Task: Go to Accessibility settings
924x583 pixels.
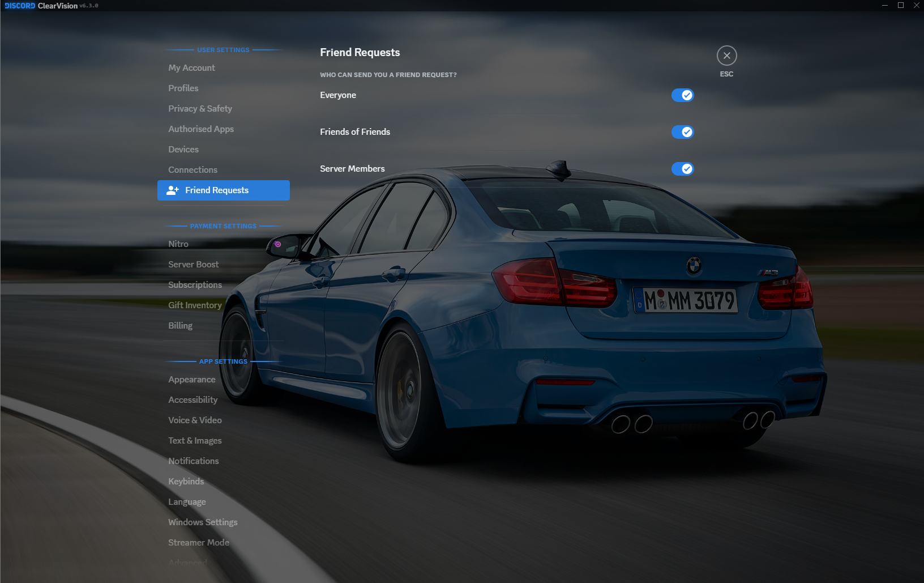Action: (224, 400)
